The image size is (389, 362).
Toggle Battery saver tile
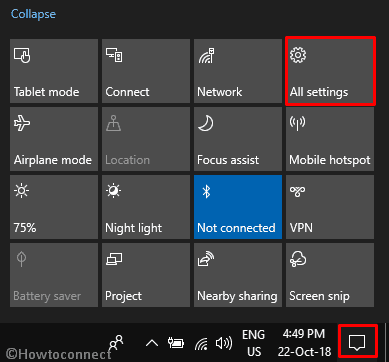tap(54, 275)
